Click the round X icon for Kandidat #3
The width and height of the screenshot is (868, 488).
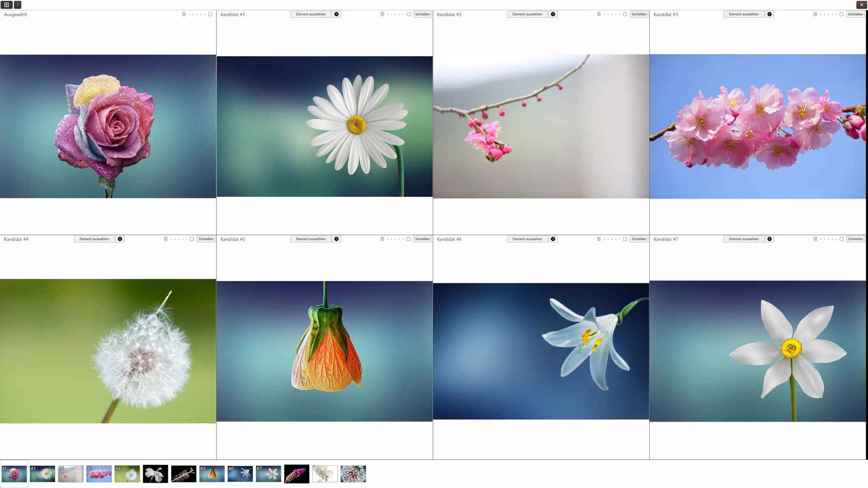769,14
